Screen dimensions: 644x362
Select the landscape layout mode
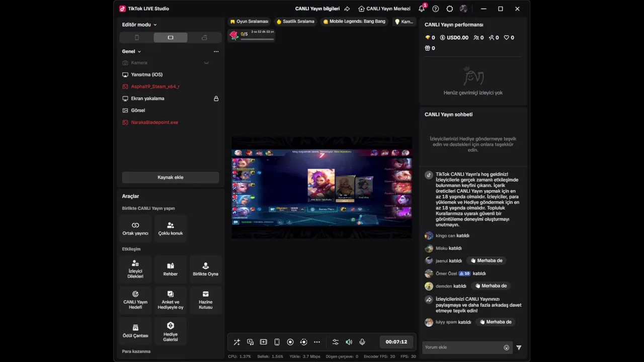pyautogui.click(x=171, y=38)
